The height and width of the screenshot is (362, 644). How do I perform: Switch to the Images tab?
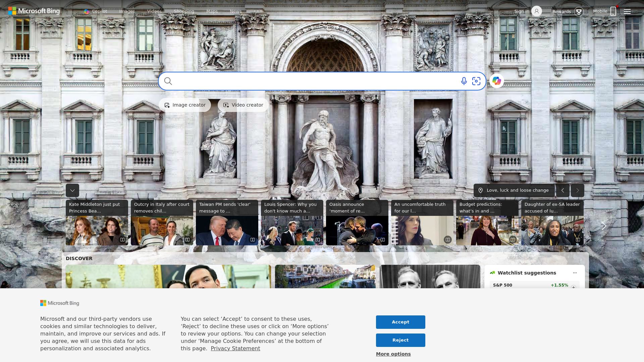(127, 11)
